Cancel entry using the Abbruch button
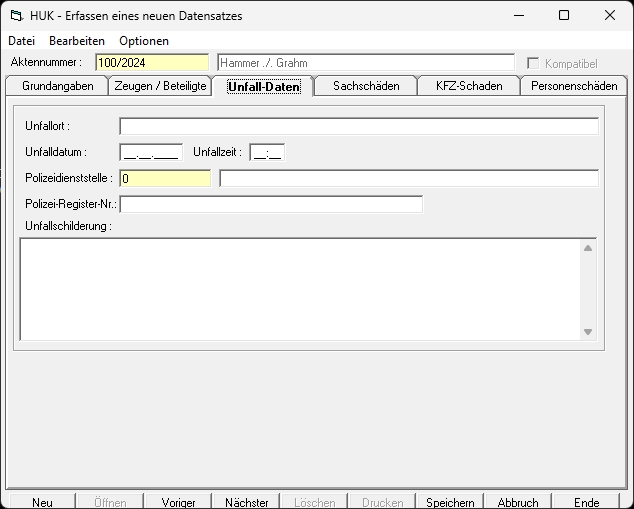This screenshot has height=509, width=634. pos(518,502)
